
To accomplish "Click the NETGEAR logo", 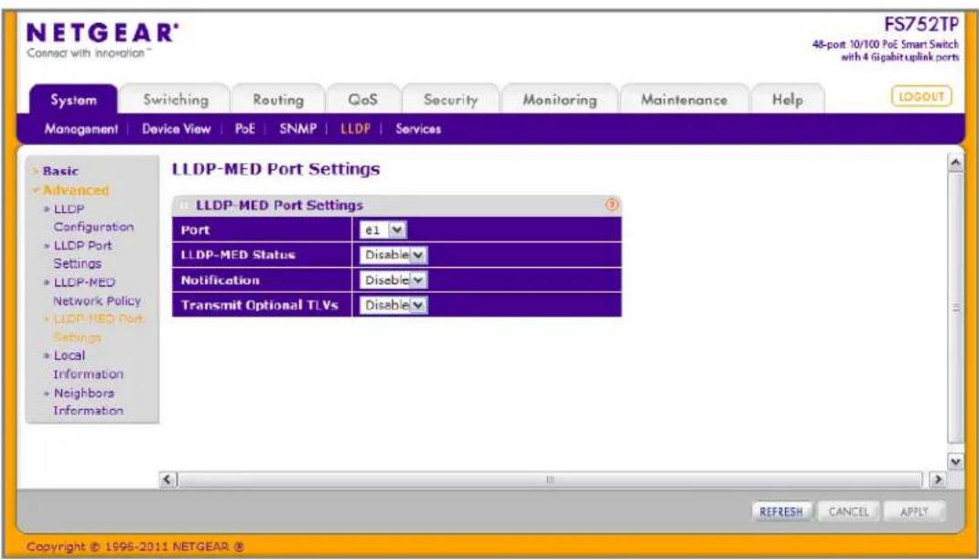I will click(103, 32).
